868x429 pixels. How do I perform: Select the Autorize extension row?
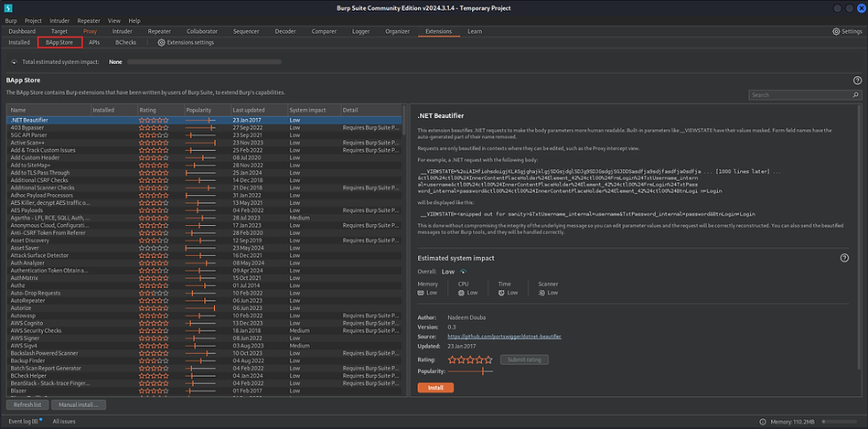click(204, 307)
